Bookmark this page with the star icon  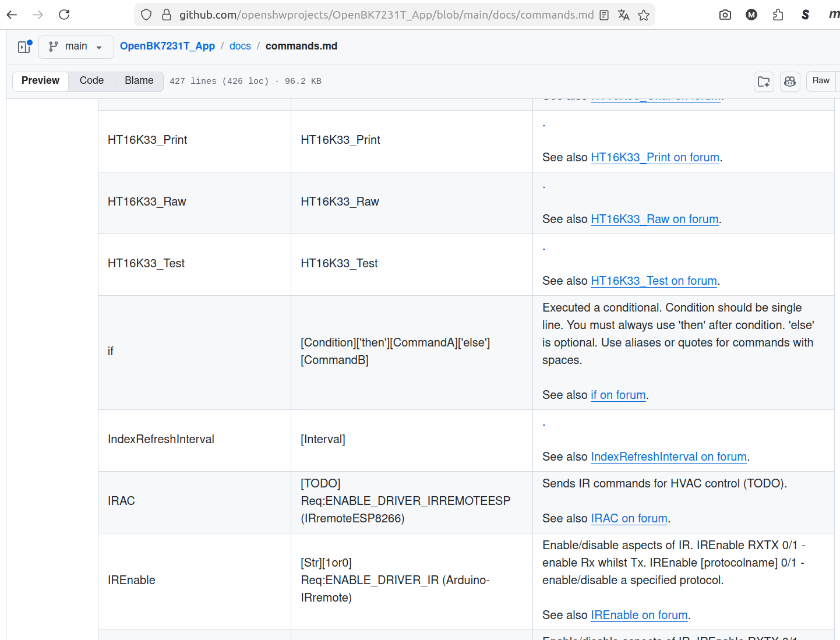tap(644, 15)
